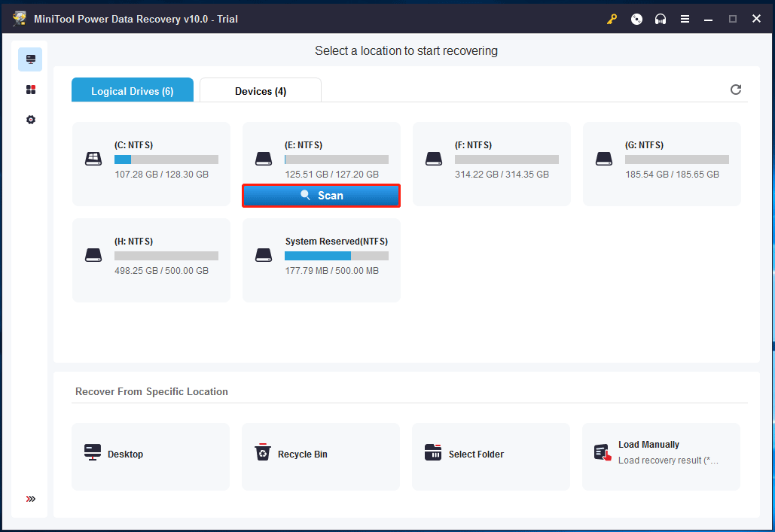Open the settings gear in sidebar
Screen dimensions: 775x532
click(x=31, y=120)
